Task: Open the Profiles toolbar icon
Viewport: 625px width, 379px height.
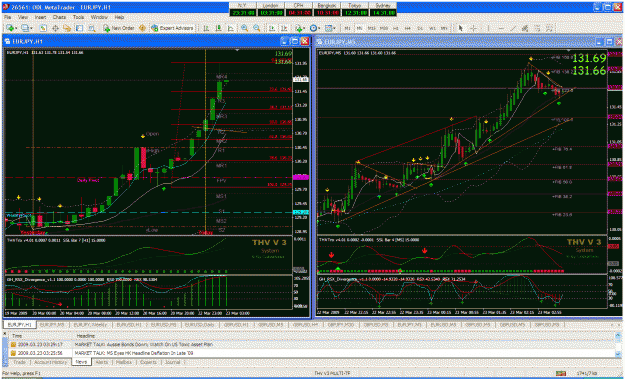Action: point(25,28)
